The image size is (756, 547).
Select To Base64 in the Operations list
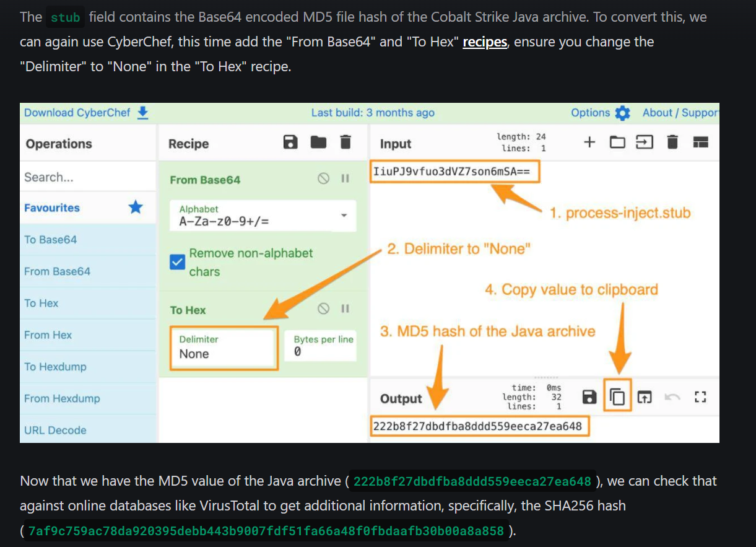[88, 240]
